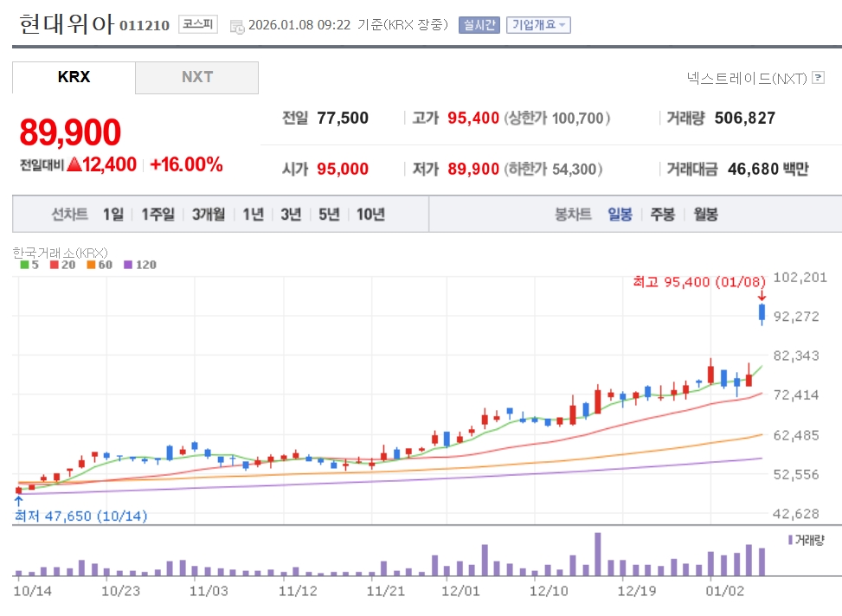Choose the 월봉 monthly candle chart
Screen dimensions: 842x616
tap(705, 215)
